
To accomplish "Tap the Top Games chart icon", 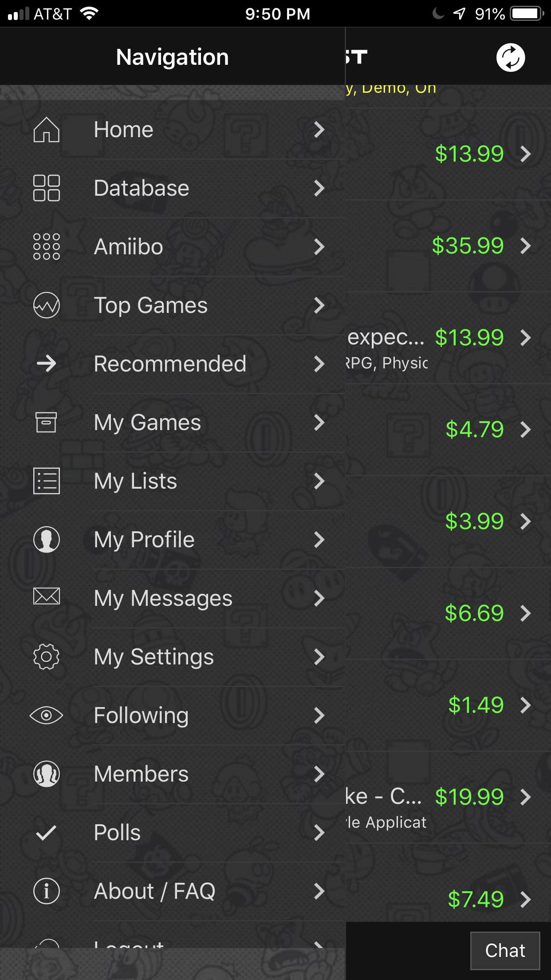I will click(46, 305).
